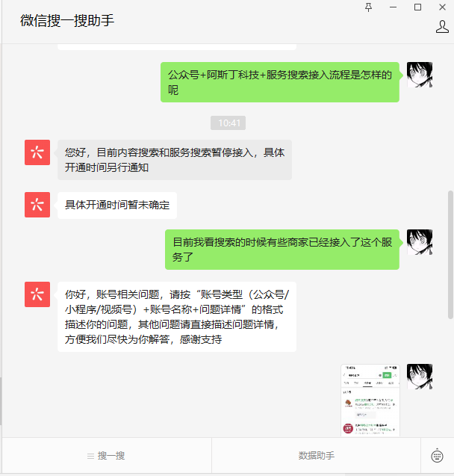Click the green 公众号+阿斯丁科技 message bubble
Viewport: 454px width, 476px height.
pyautogui.click(x=279, y=82)
